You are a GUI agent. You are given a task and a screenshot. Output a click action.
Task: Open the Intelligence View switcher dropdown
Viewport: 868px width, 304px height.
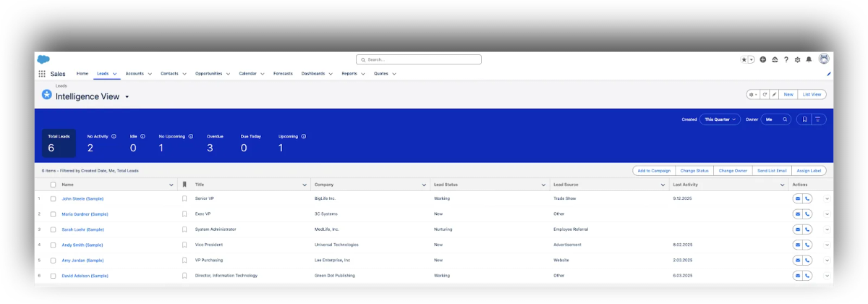(127, 96)
